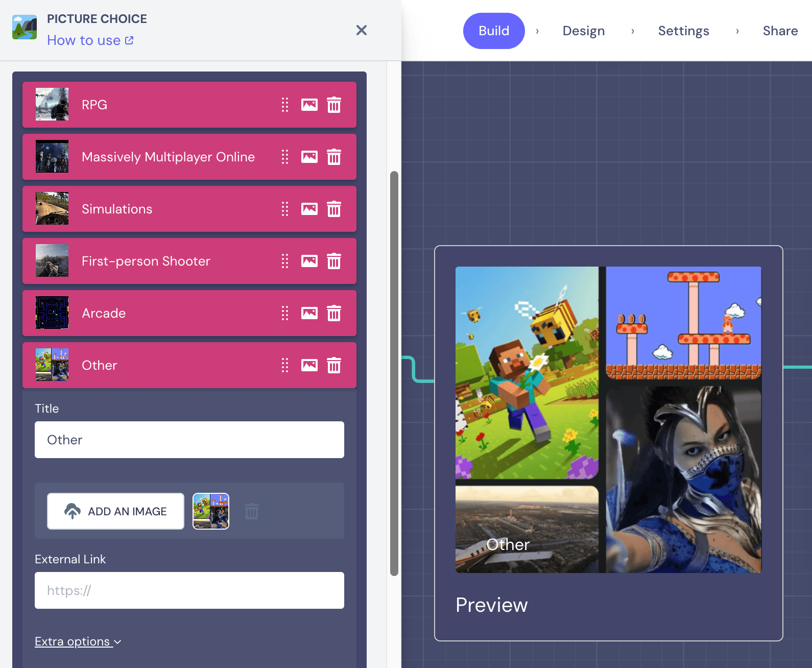Screen dimensions: 812x668
Task: Delete the Other choice
Action: (x=334, y=365)
